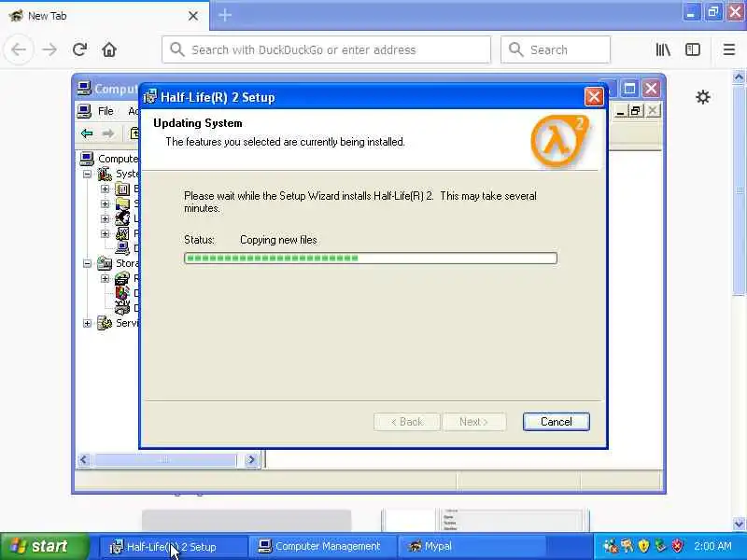Switch to Mypal taskbar button
Viewport: 747px width, 560px height.
point(471,547)
